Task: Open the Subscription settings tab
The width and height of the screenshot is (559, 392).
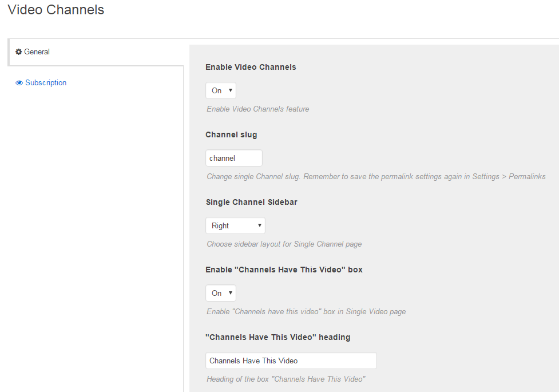Action: tap(46, 83)
